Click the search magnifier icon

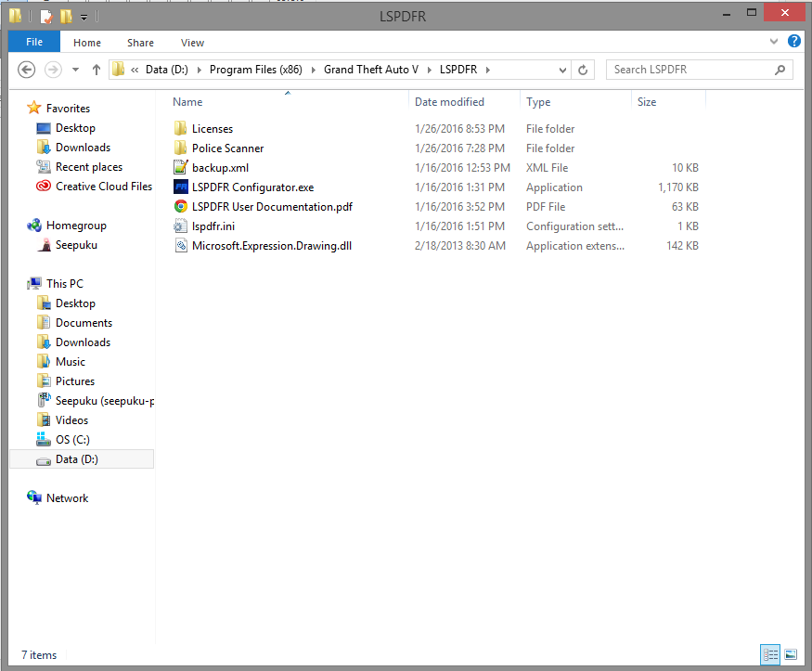[780, 70]
